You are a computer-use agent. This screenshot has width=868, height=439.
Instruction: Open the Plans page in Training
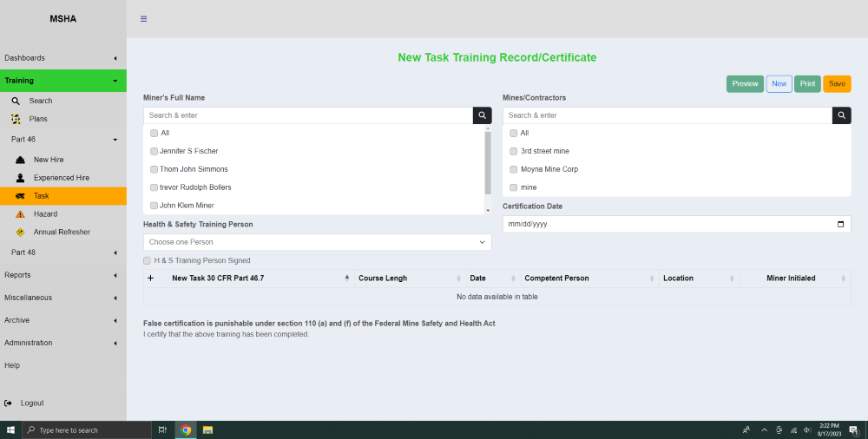(38, 119)
